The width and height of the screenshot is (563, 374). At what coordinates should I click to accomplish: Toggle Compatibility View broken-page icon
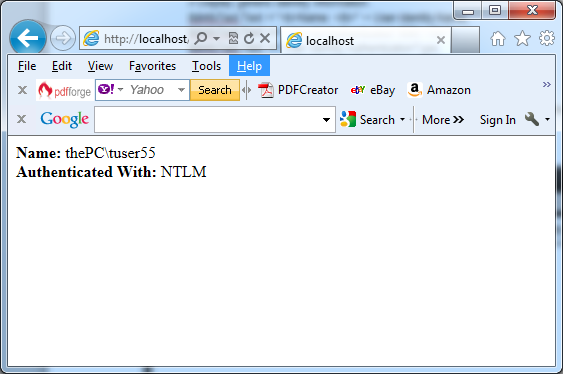pyautogui.click(x=233, y=38)
